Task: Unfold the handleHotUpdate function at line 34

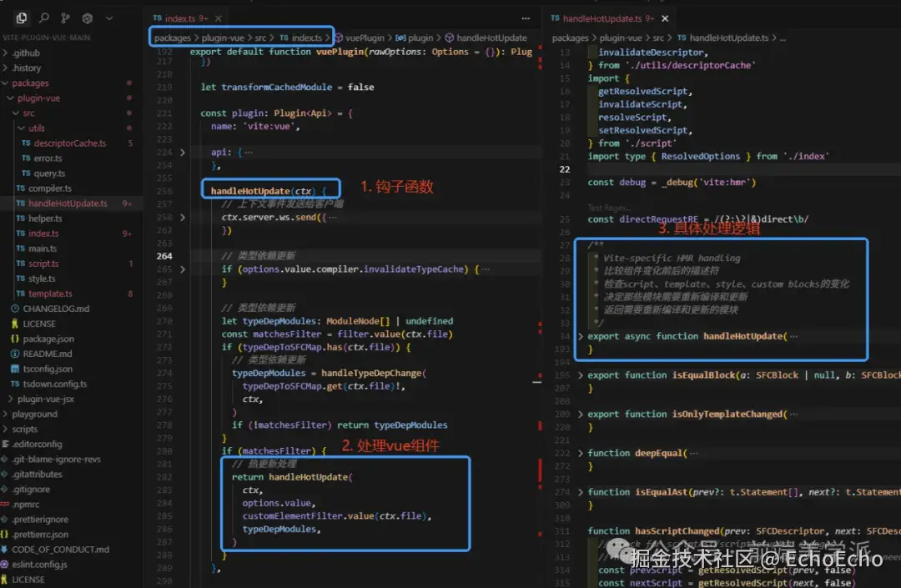Action: pos(581,336)
